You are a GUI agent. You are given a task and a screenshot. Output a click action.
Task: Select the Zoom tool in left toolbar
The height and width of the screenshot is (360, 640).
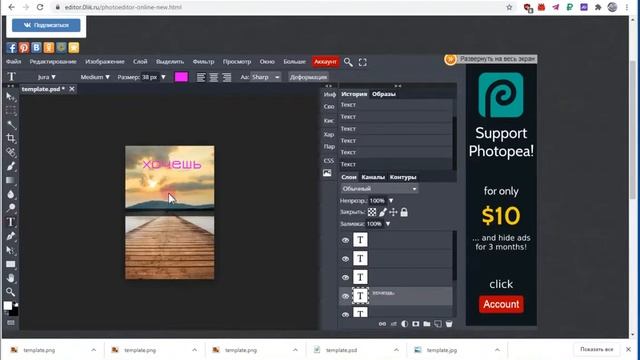11,292
